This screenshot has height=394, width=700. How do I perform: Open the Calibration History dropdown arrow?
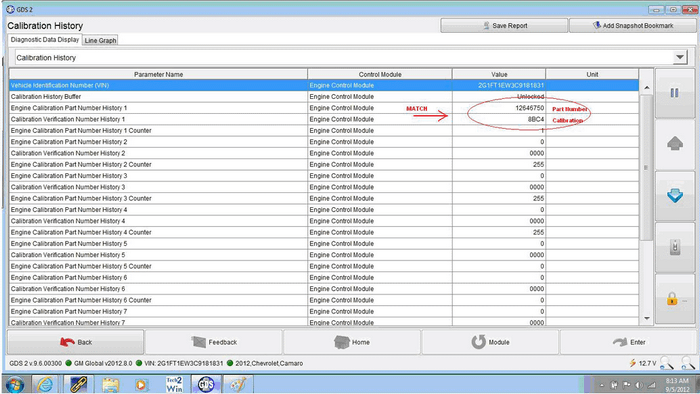pyautogui.click(x=679, y=57)
